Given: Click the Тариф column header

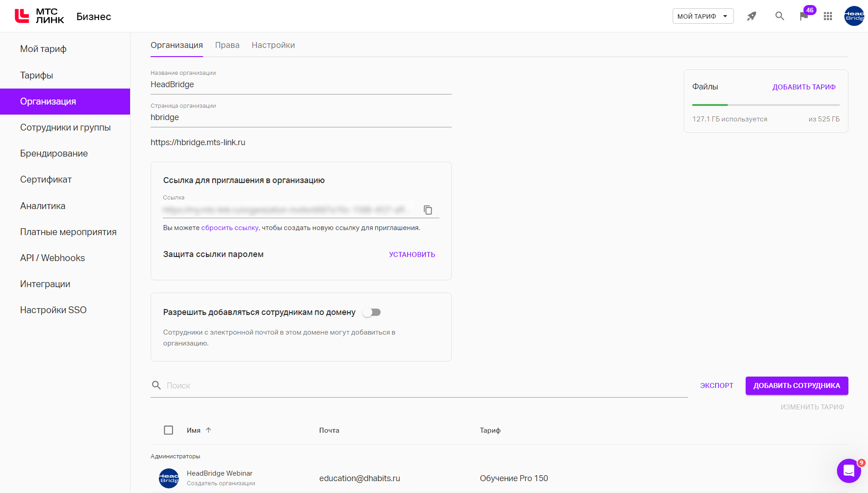Looking at the screenshot, I should [490, 430].
